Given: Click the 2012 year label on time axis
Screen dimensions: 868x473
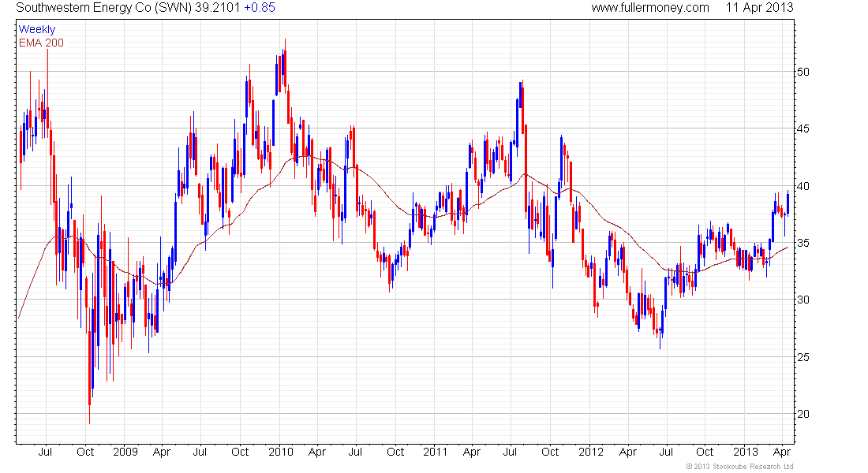Looking at the screenshot, I should pyautogui.click(x=591, y=452).
